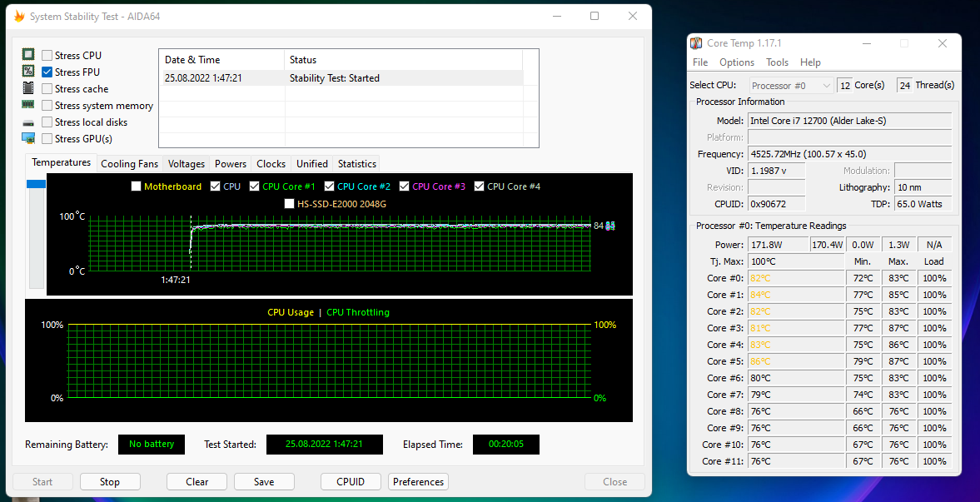Hide the CPU Core #1 graph line
The width and height of the screenshot is (980, 502).
coord(255,186)
